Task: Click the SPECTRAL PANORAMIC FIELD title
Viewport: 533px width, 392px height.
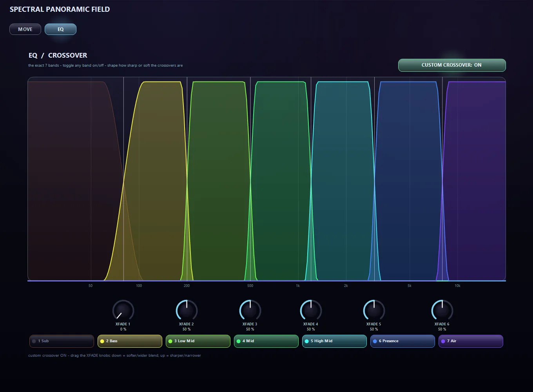Action: click(60, 9)
